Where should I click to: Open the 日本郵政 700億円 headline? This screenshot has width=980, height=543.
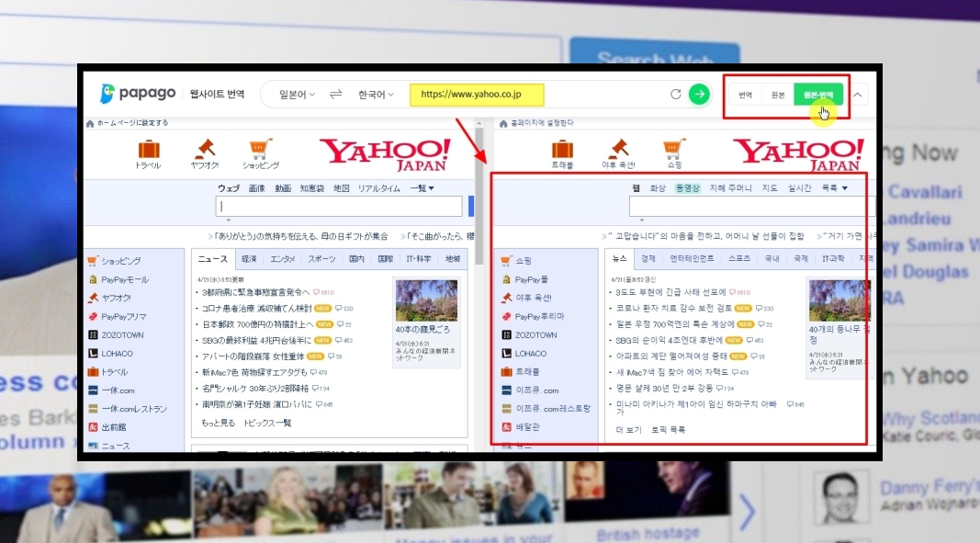[x=257, y=324]
